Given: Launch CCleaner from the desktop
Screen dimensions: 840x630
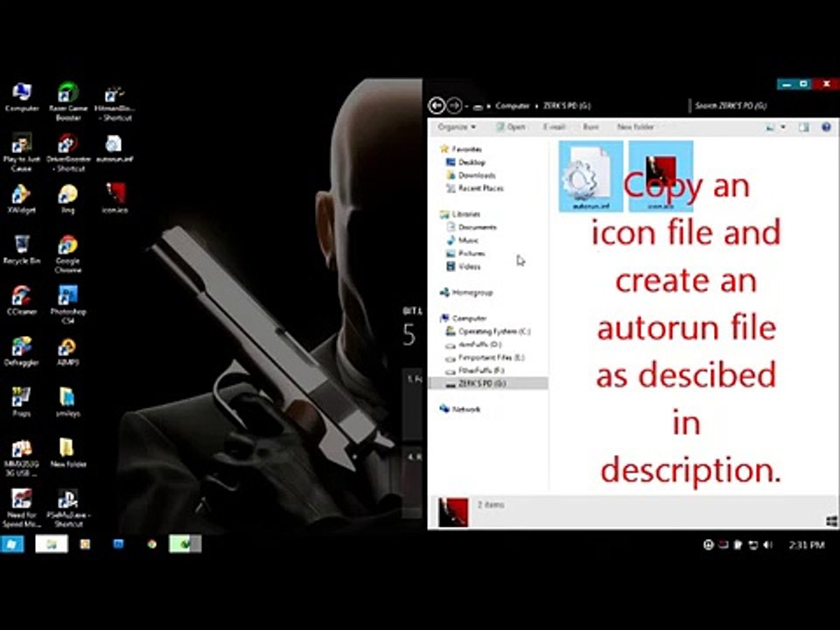Looking at the screenshot, I should (x=21, y=300).
